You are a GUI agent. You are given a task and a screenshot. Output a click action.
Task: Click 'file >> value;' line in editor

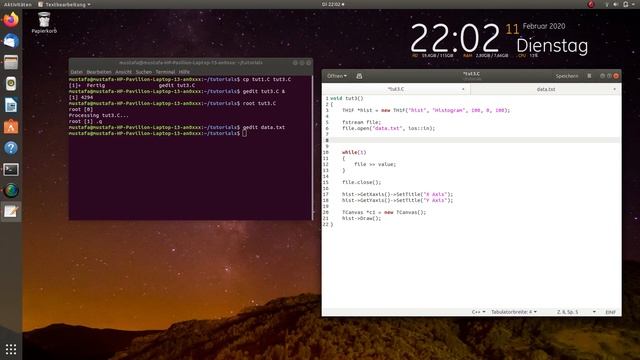[375, 164]
